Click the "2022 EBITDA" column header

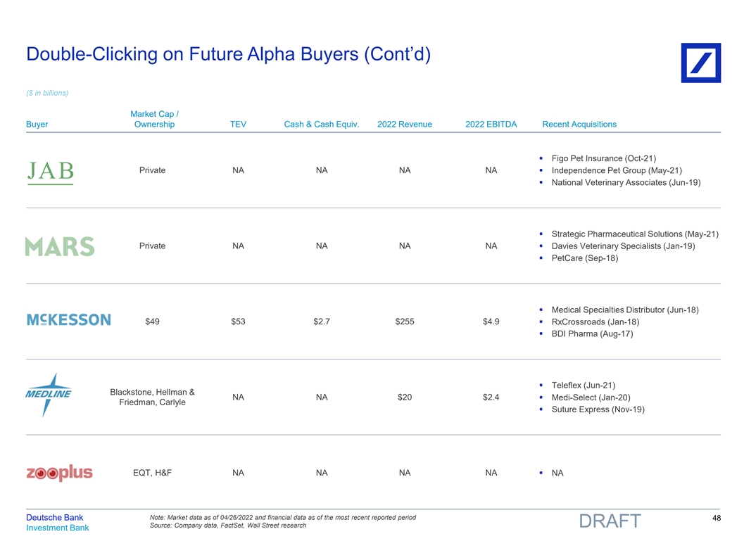pyautogui.click(x=491, y=125)
